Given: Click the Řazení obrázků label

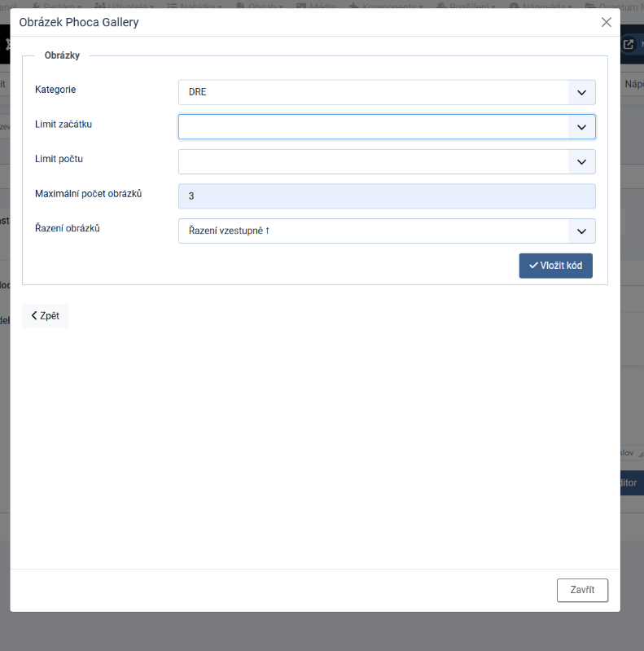Looking at the screenshot, I should (x=68, y=228).
